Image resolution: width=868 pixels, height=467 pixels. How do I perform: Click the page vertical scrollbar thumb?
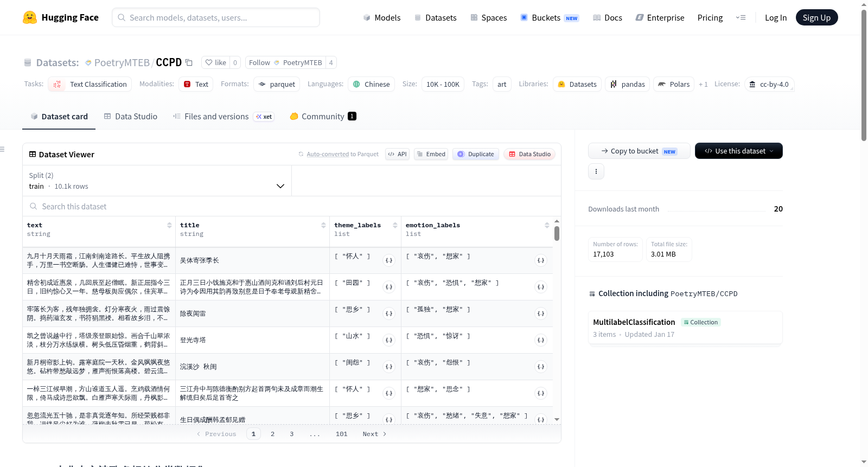[x=864, y=75]
